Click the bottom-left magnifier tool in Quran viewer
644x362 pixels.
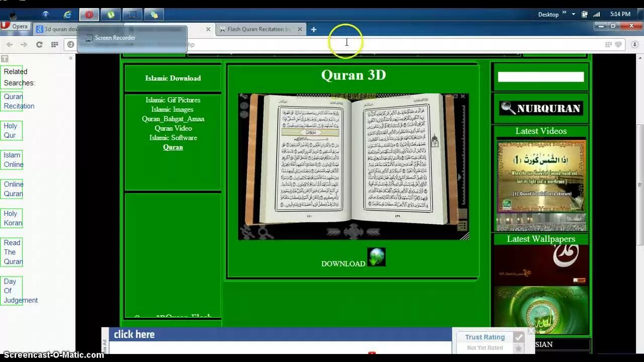point(265,233)
